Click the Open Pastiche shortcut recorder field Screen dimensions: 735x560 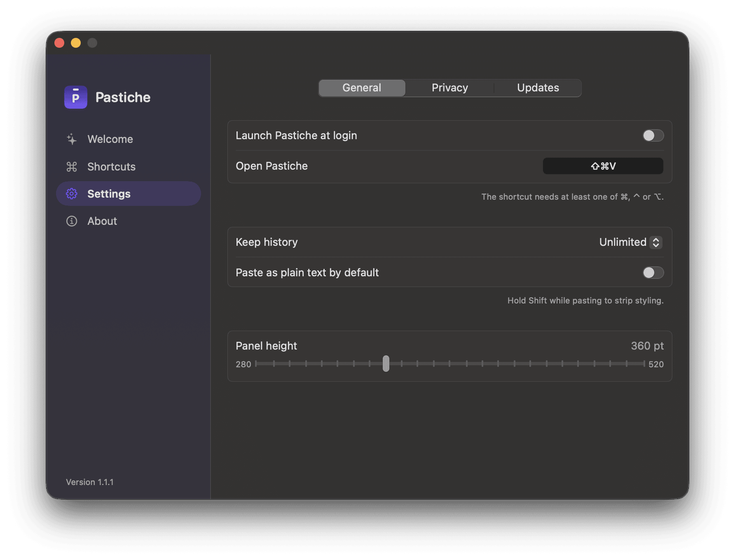(x=603, y=166)
